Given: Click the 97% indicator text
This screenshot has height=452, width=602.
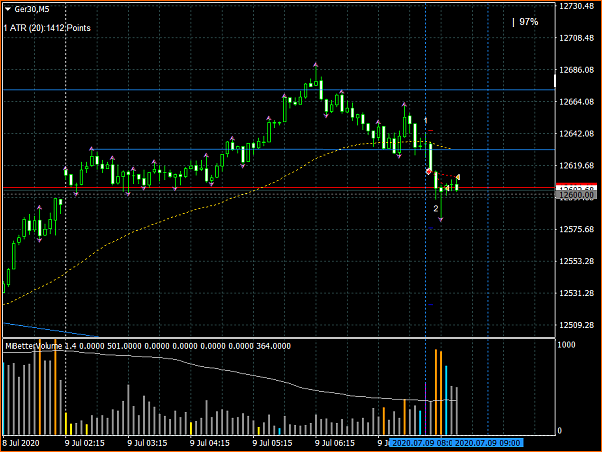Looking at the screenshot, I should (x=528, y=22).
